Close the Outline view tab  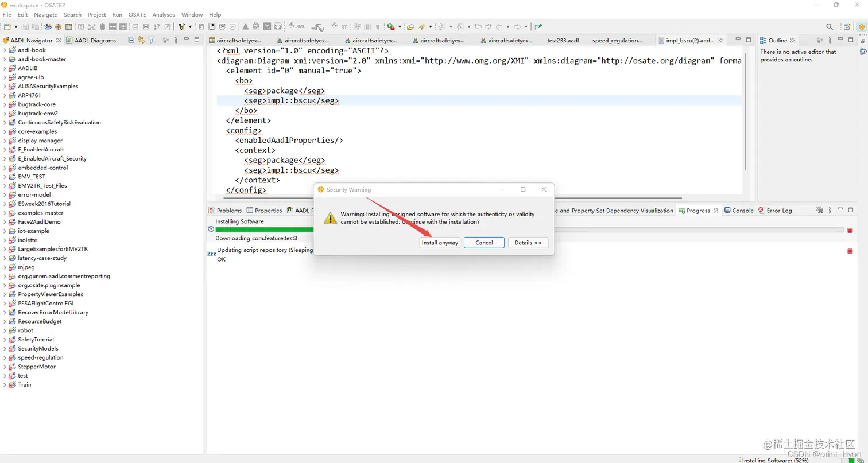793,40
